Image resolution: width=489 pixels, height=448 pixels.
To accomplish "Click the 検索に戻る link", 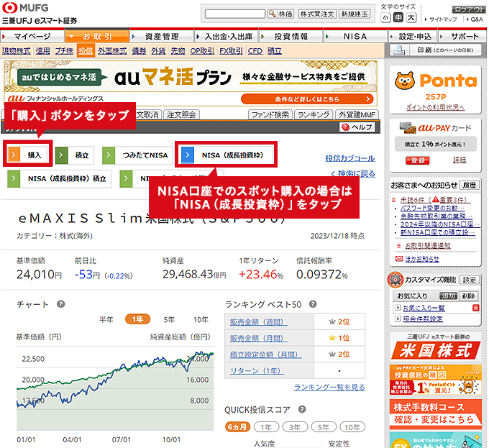I will point(352,173).
